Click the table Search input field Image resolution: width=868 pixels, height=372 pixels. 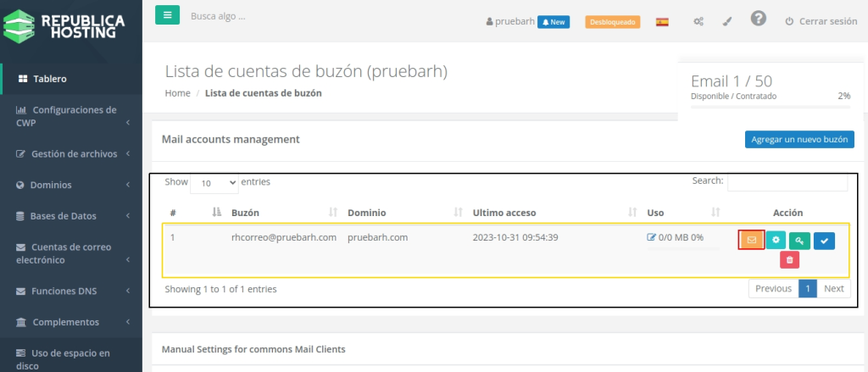[787, 181]
